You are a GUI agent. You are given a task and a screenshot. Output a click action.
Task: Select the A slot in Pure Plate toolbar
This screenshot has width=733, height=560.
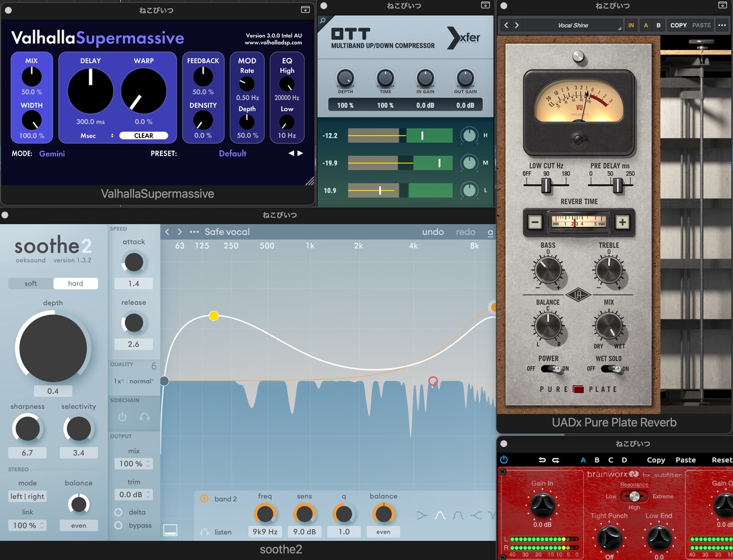(646, 25)
